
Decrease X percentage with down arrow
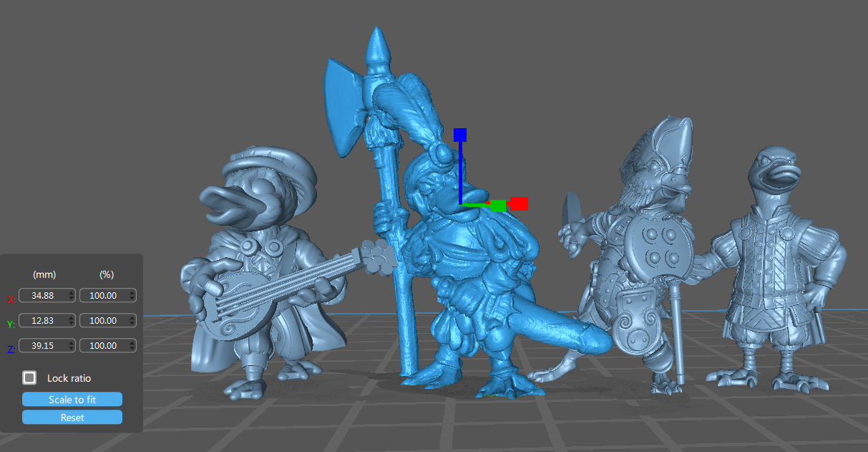[x=132, y=298]
